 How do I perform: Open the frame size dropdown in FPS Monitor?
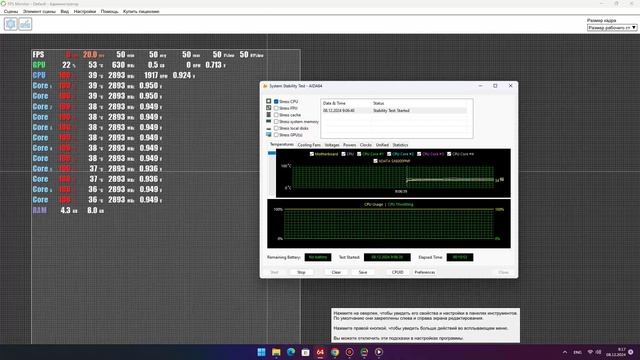[x=612, y=27]
